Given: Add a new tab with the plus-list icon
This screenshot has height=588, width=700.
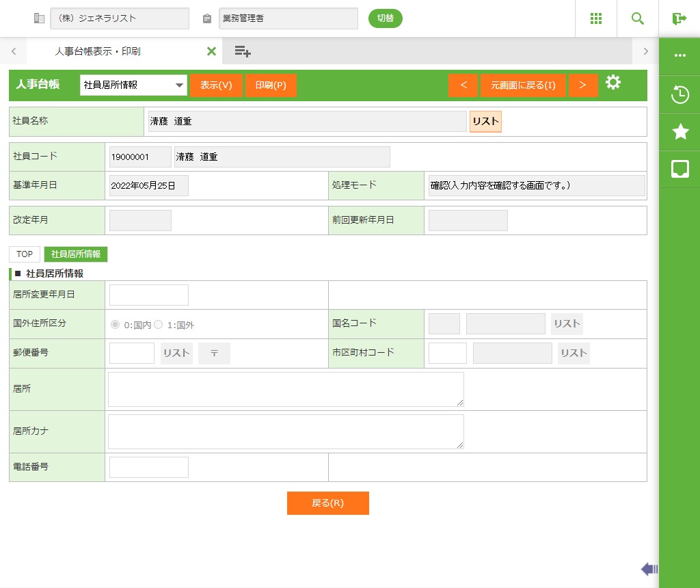Looking at the screenshot, I should 243,51.
